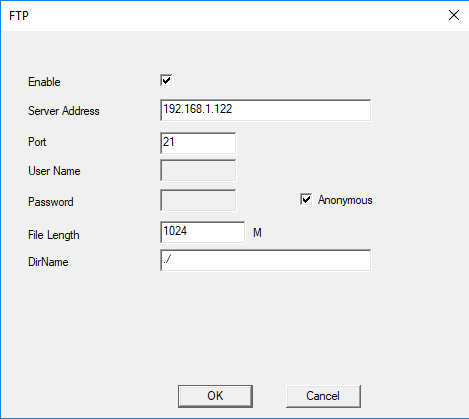The height and width of the screenshot is (419, 469).
Task: Close the FTP dialog window
Action: [454, 15]
